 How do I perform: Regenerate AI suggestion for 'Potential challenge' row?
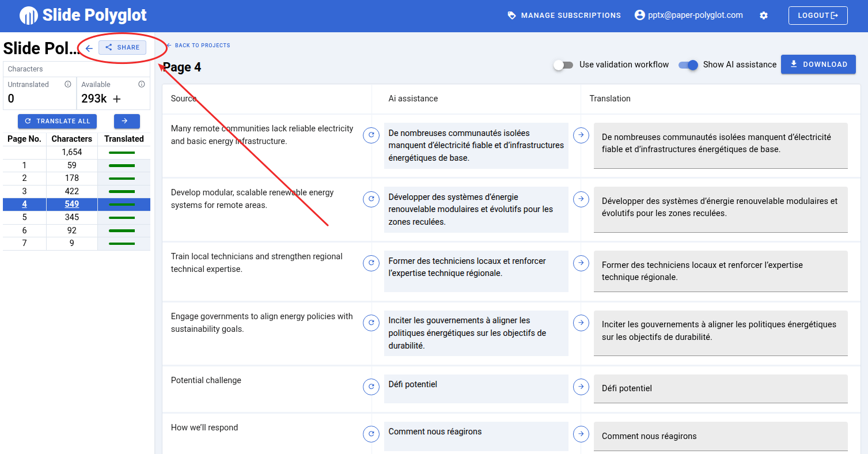[x=371, y=386]
